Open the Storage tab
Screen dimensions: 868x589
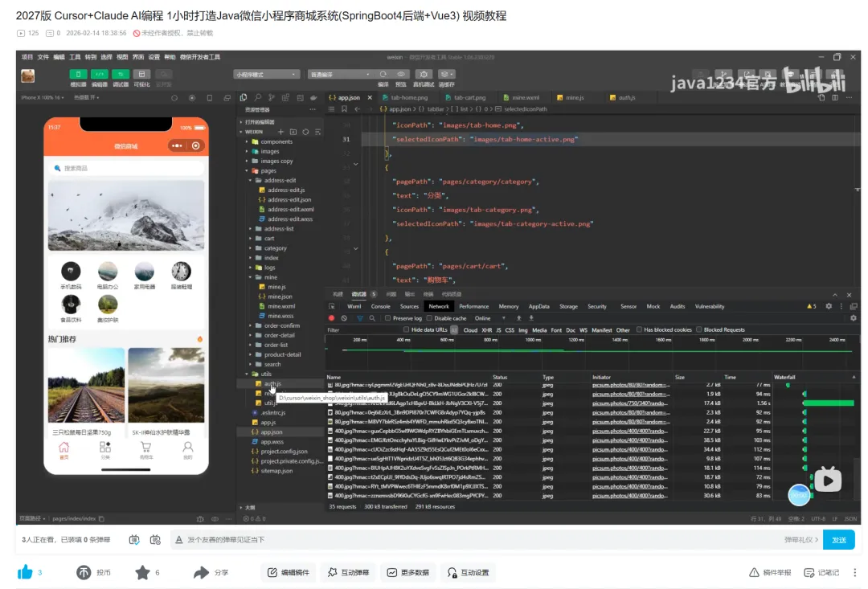tap(568, 306)
